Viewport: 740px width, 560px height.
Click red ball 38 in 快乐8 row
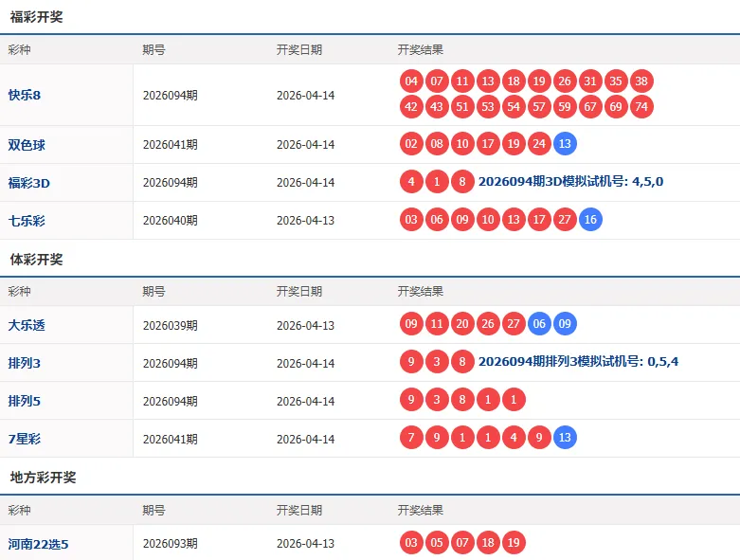641,81
